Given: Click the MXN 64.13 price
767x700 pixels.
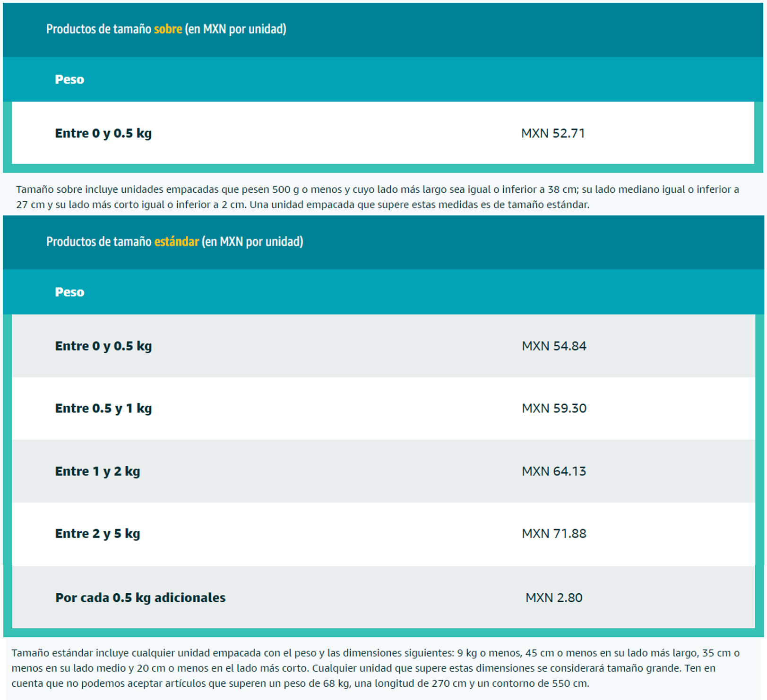Looking at the screenshot, I should (553, 471).
